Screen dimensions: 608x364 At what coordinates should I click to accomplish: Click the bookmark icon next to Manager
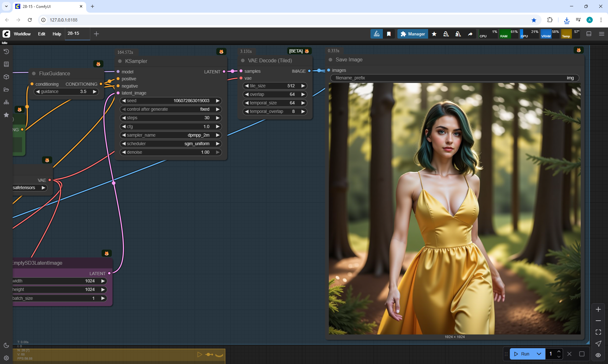click(389, 34)
